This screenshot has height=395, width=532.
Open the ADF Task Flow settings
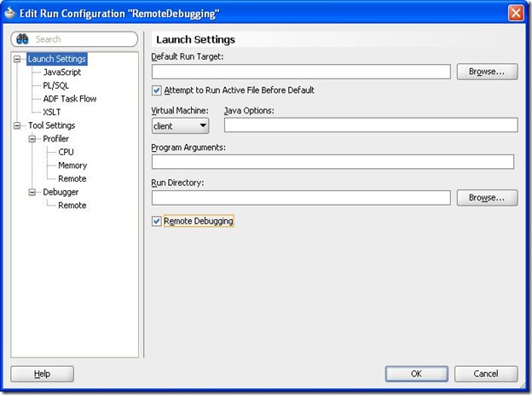click(x=69, y=99)
